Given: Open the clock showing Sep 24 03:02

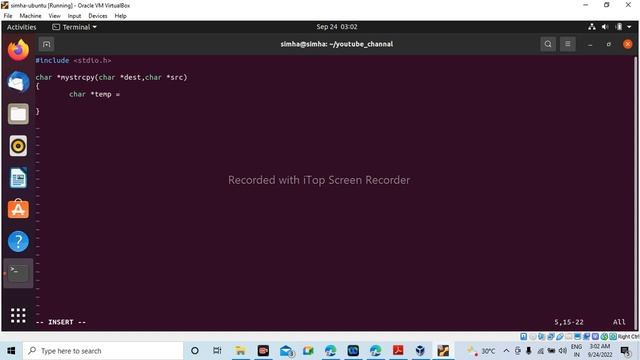Looking at the screenshot, I should tap(337, 27).
